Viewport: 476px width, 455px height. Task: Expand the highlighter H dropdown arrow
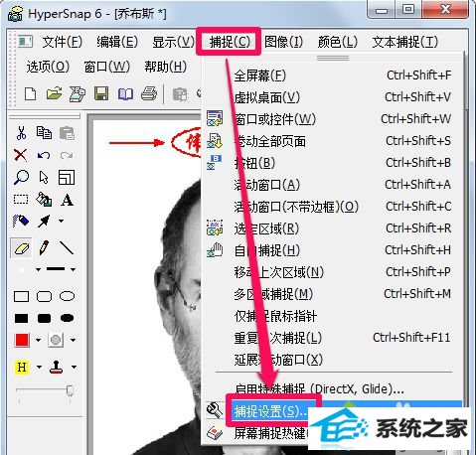[x=39, y=367]
